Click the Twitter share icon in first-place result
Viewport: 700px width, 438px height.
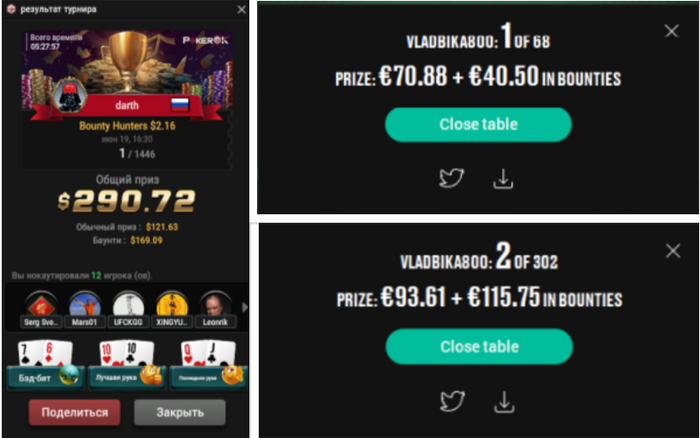point(451,178)
